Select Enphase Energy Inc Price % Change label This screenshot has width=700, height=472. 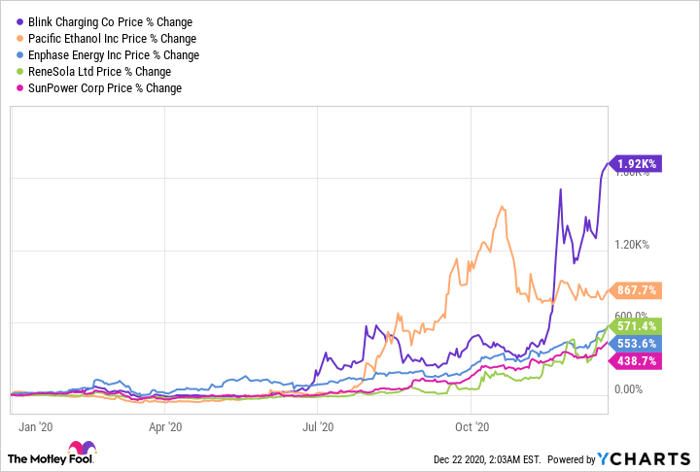[x=115, y=55]
